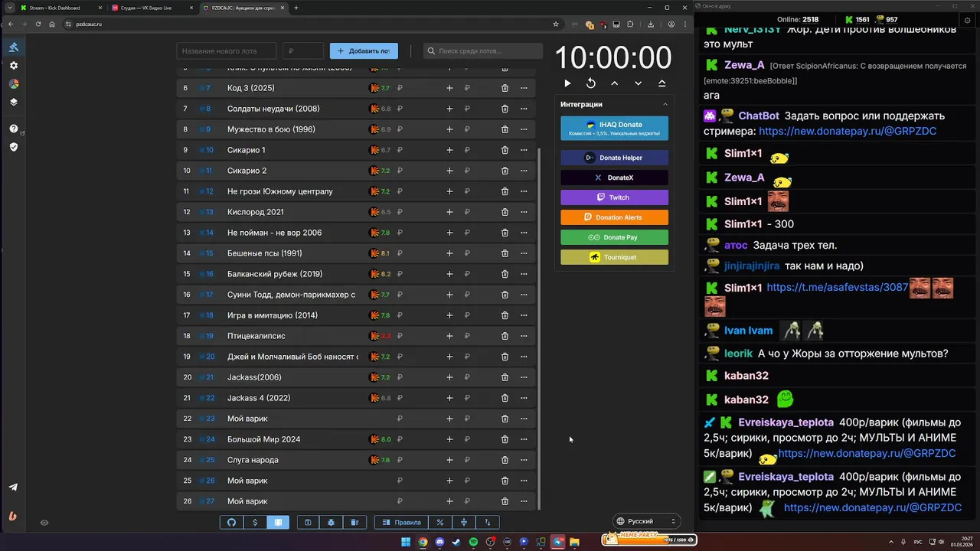Focus the Поиск среди лотов search box
This screenshot has height=551, width=980.
tap(483, 51)
